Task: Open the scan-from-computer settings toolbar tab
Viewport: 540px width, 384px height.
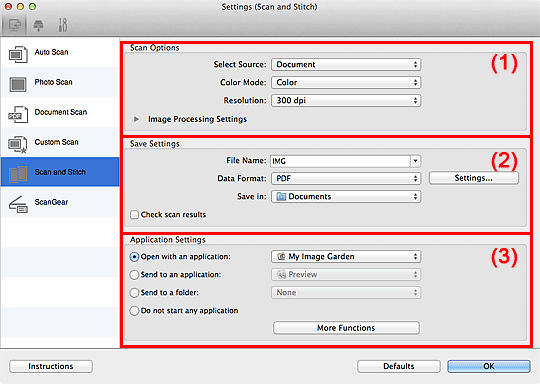Action: [14, 25]
